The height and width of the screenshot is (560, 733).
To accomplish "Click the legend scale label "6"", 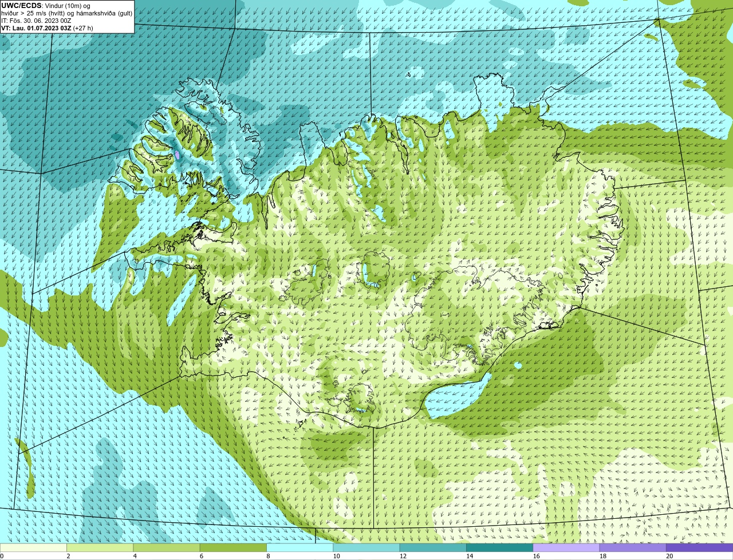I will (202, 556).
